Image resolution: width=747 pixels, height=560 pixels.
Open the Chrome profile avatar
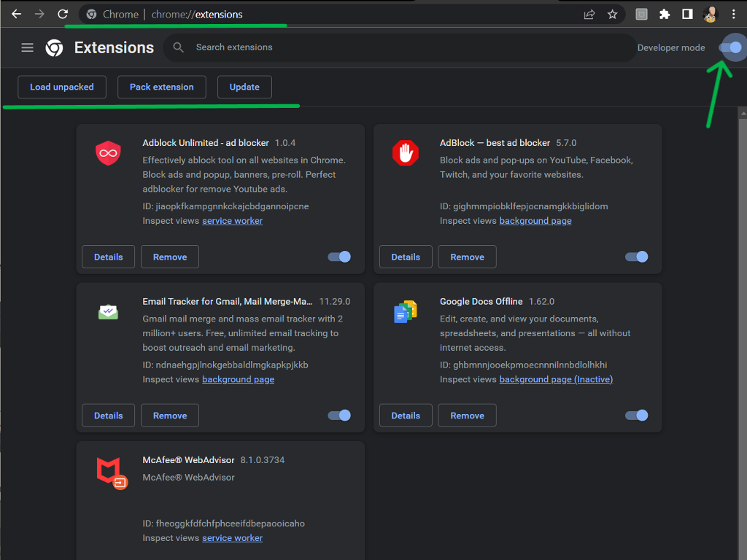pos(710,15)
